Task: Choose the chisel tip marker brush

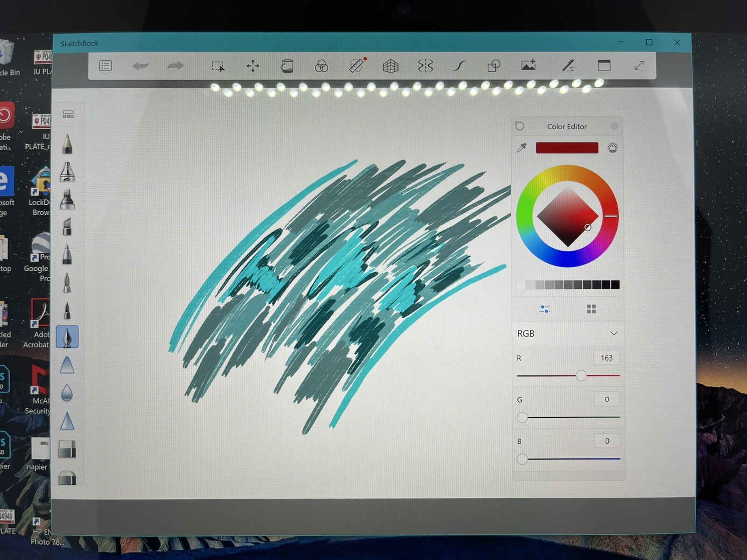Action: coord(67,226)
